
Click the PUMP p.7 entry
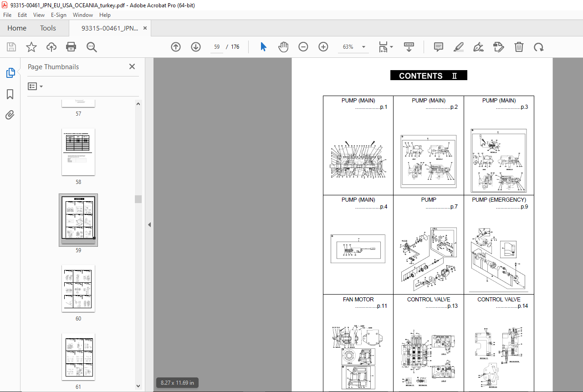tap(429, 244)
